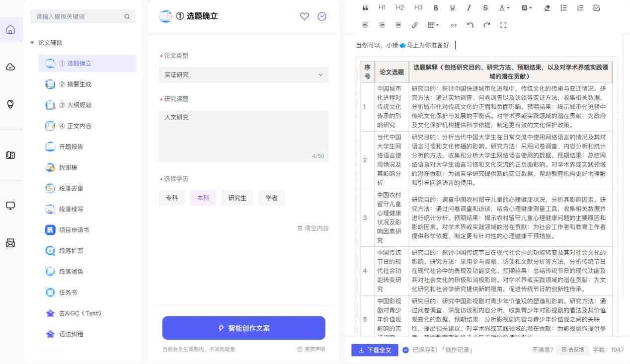Apply H3 heading format
Image resolution: width=630 pixels, height=364 pixels.
418,7
